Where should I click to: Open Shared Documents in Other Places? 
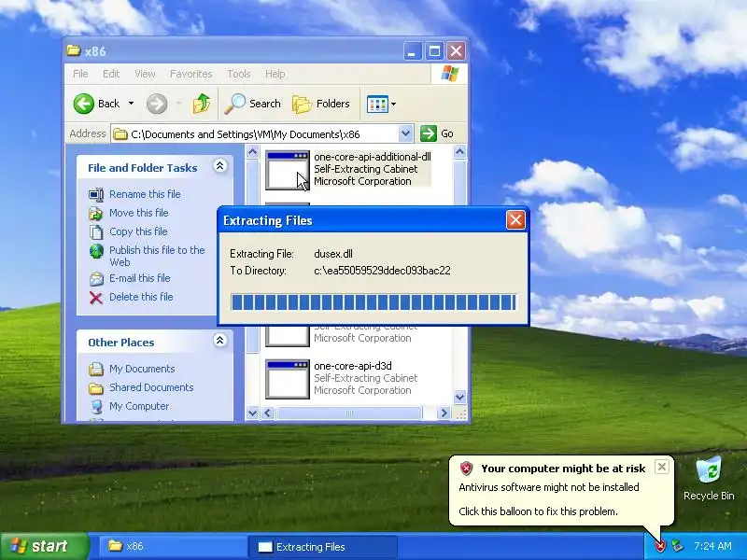151,387
